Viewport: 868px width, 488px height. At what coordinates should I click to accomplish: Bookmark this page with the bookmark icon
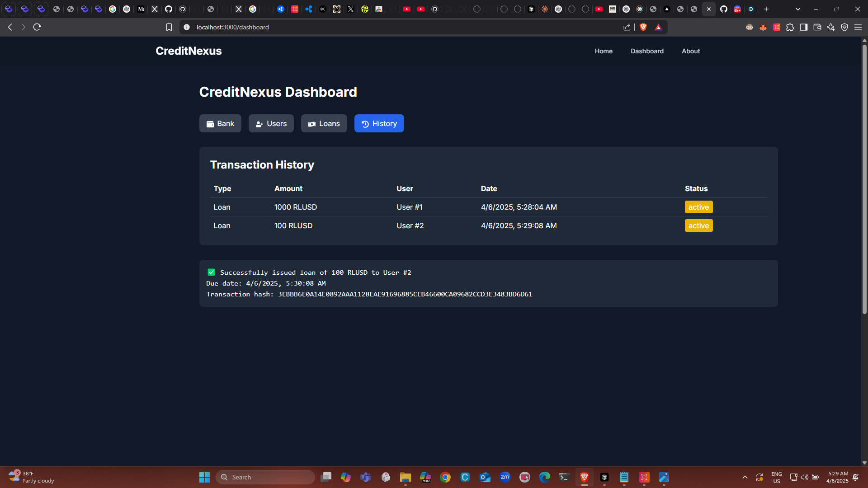pos(169,27)
